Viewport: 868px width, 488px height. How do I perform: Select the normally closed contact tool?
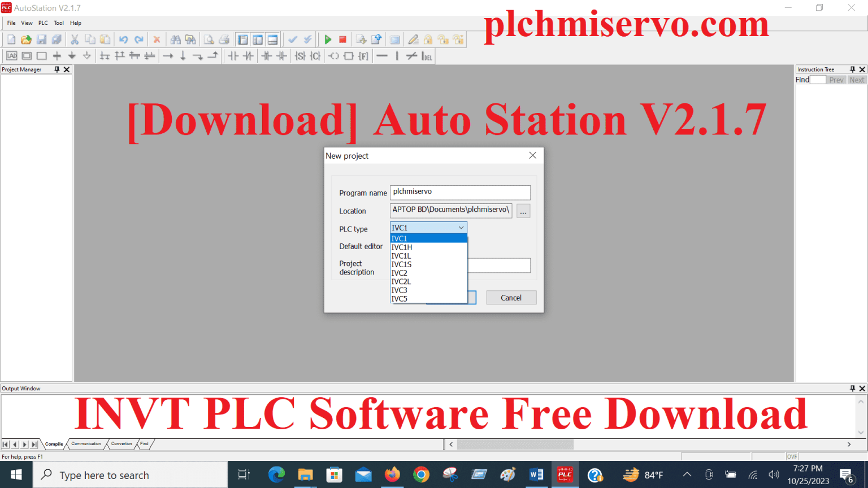249,55
